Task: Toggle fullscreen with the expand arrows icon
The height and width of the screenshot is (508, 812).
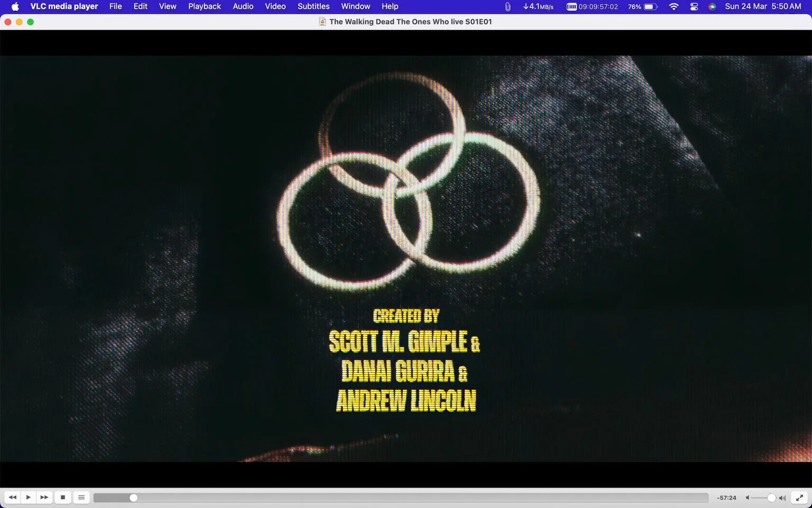Action: coord(799,497)
